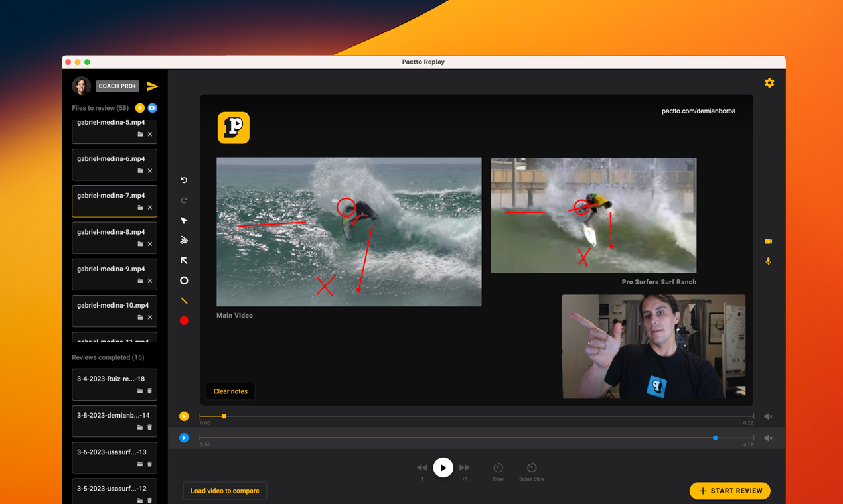This screenshot has width=843, height=504.
Task: Click the START REVIEW button
Action: [730, 491]
